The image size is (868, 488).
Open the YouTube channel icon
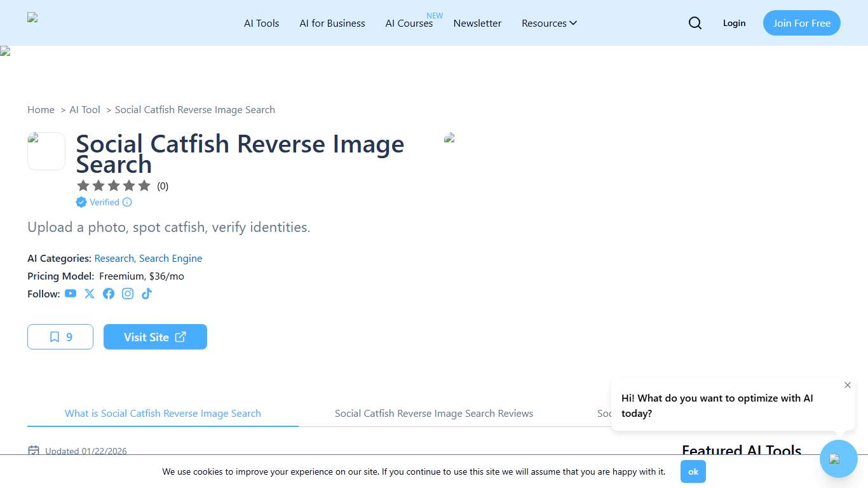click(x=71, y=294)
